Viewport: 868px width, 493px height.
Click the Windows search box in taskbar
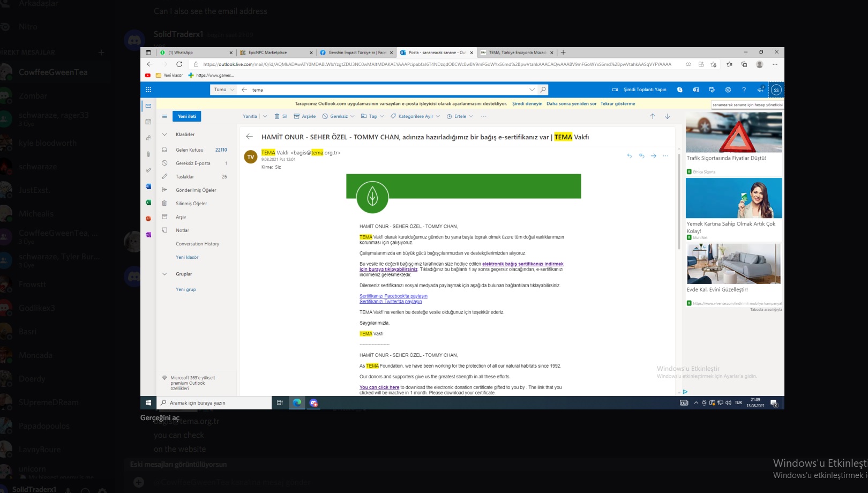point(214,403)
